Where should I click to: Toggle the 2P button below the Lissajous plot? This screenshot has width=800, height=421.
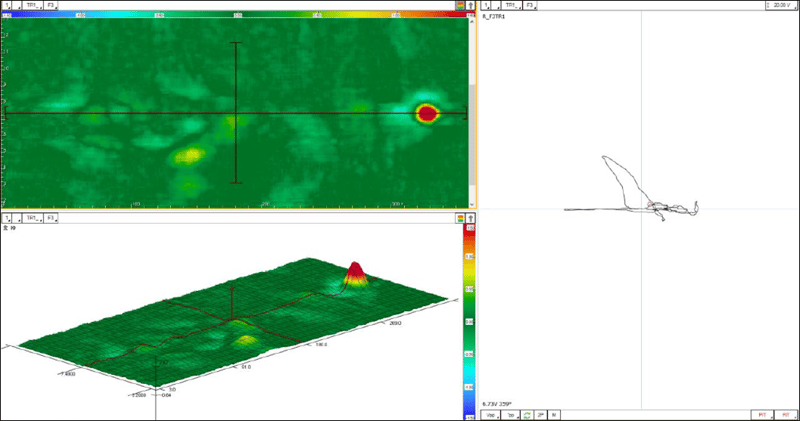(x=541, y=414)
